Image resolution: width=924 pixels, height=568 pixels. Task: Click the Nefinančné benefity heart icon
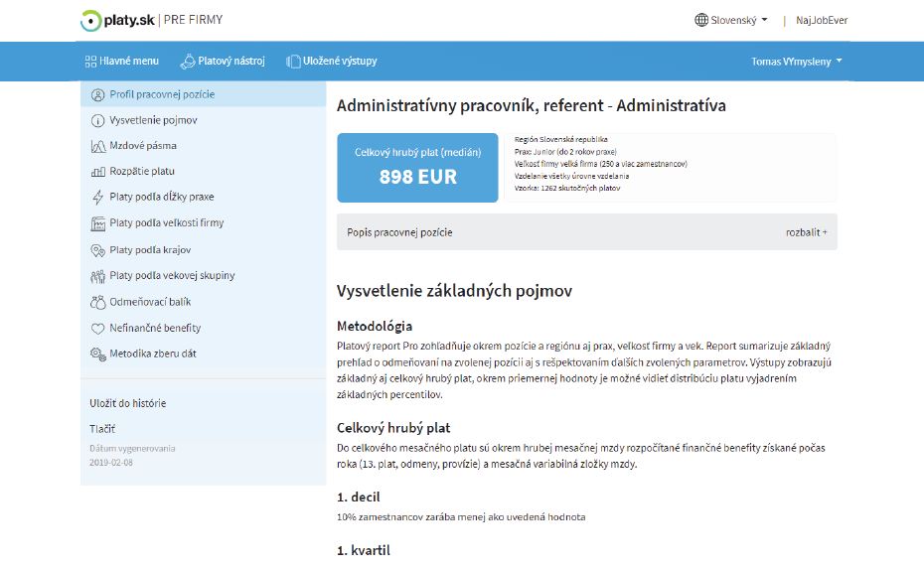97,328
